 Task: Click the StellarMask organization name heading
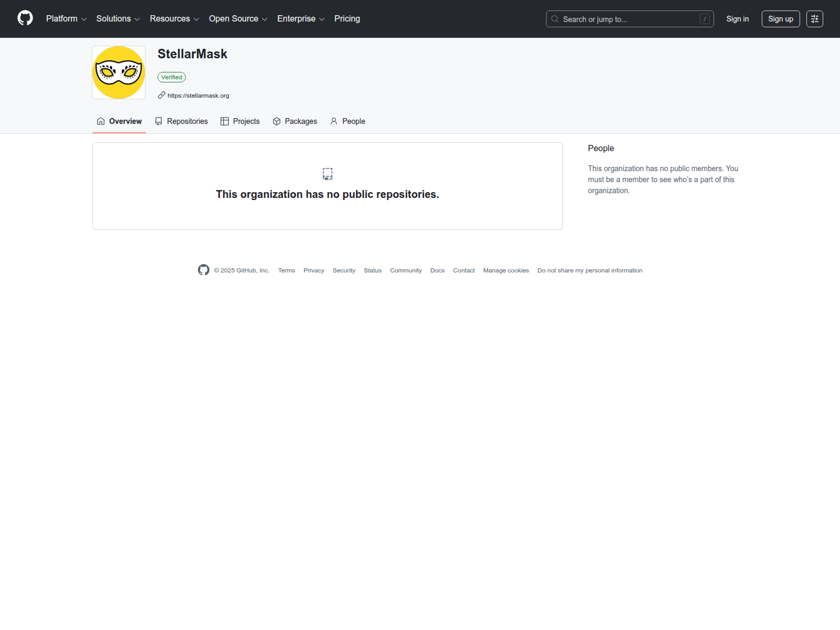192,54
